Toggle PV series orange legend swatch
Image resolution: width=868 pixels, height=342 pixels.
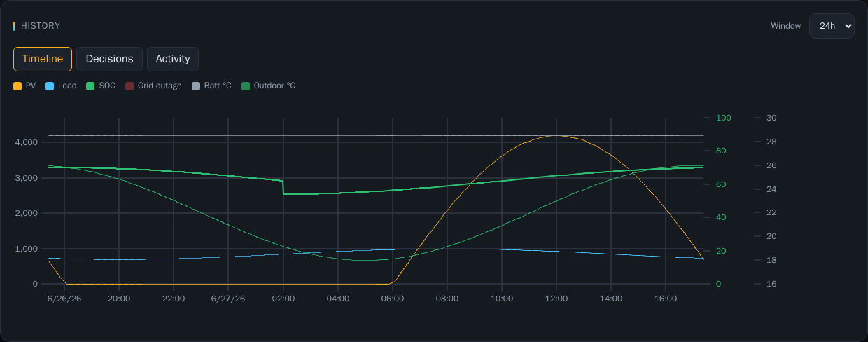tap(17, 86)
